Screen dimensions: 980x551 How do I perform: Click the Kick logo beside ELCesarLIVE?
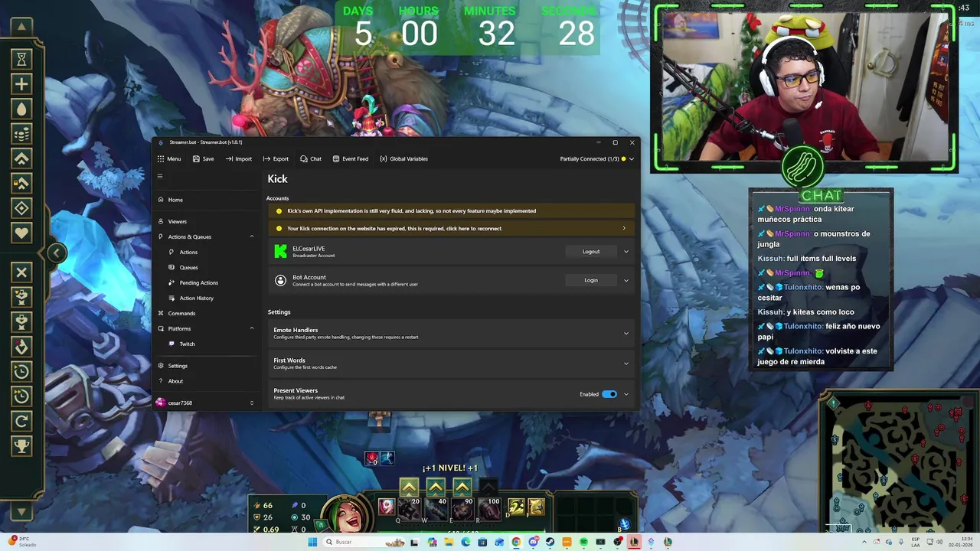(x=280, y=251)
